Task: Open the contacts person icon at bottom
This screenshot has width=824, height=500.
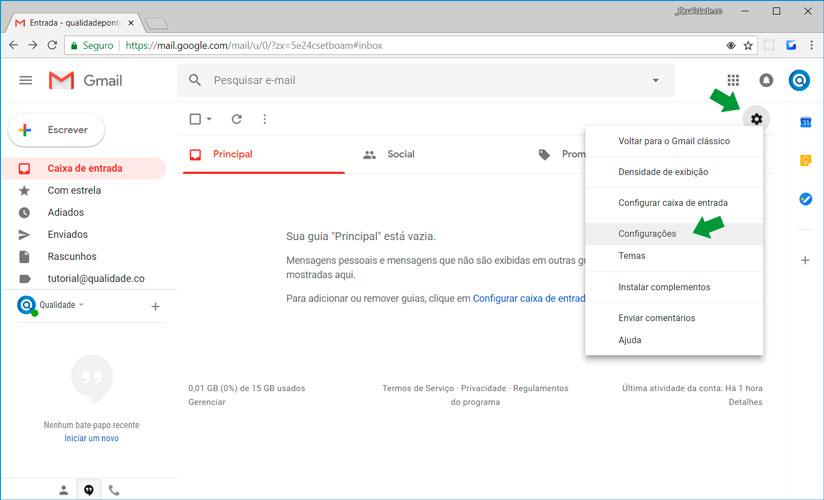Action: pyautogui.click(x=64, y=491)
